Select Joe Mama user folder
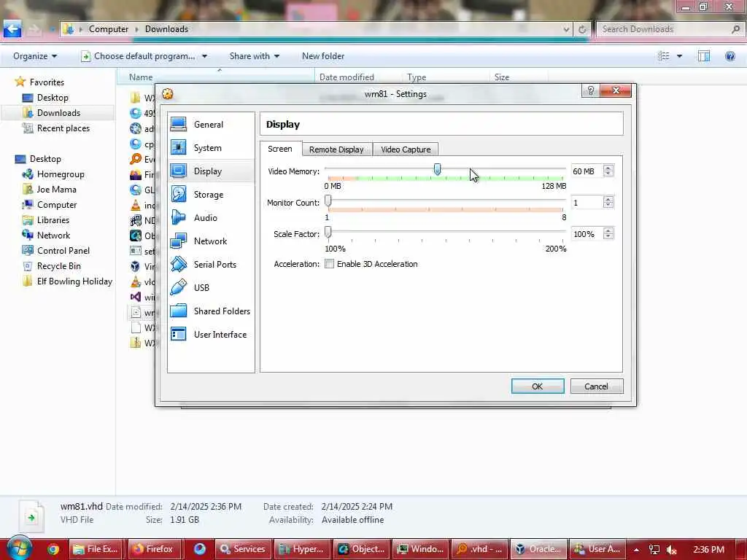The width and height of the screenshot is (747, 560). tap(50, 190)
